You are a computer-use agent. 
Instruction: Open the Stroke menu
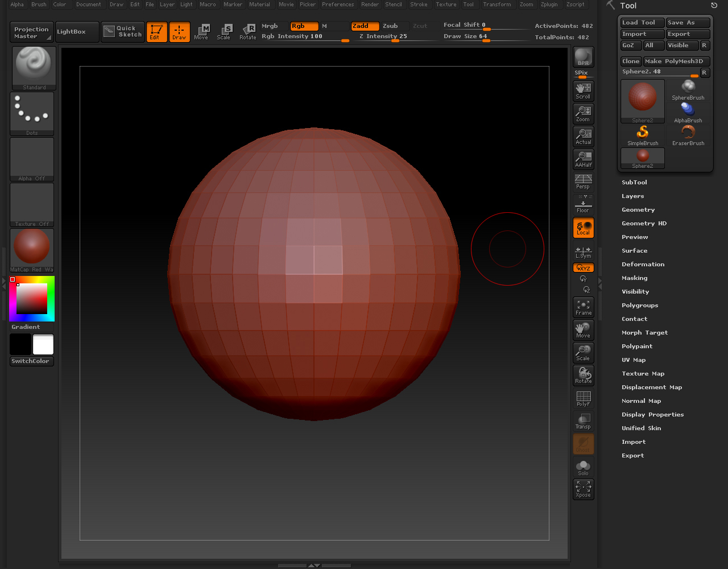click(x=419, y=5)
